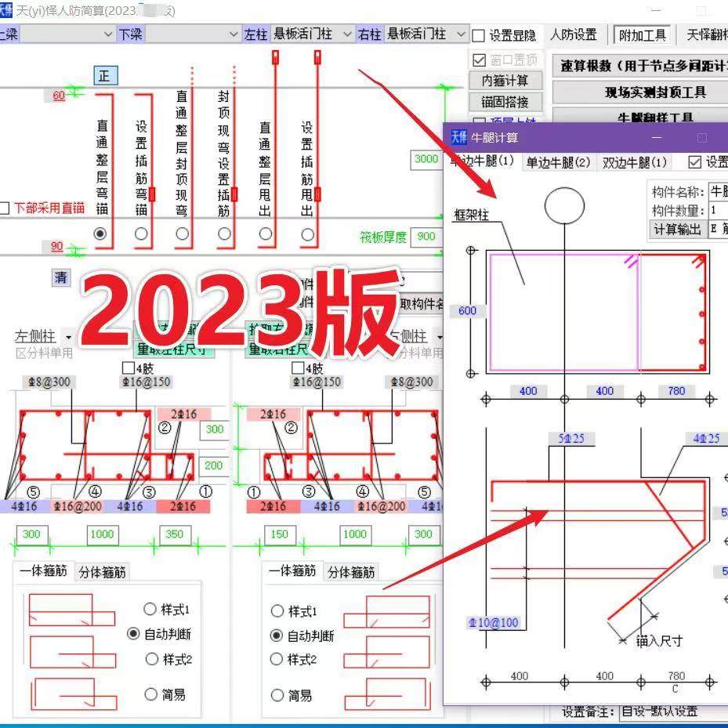Edit the 筏板厚度 900 field

click(426, 237)
